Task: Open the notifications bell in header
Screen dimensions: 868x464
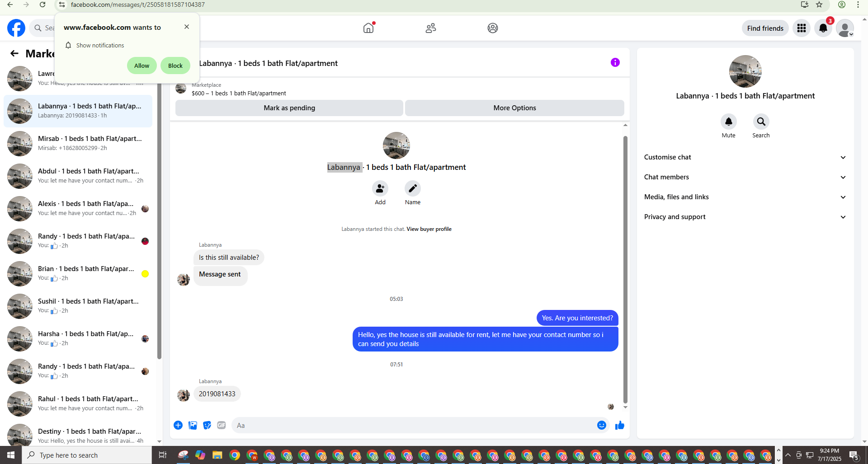Action: (x=823, y=28)
